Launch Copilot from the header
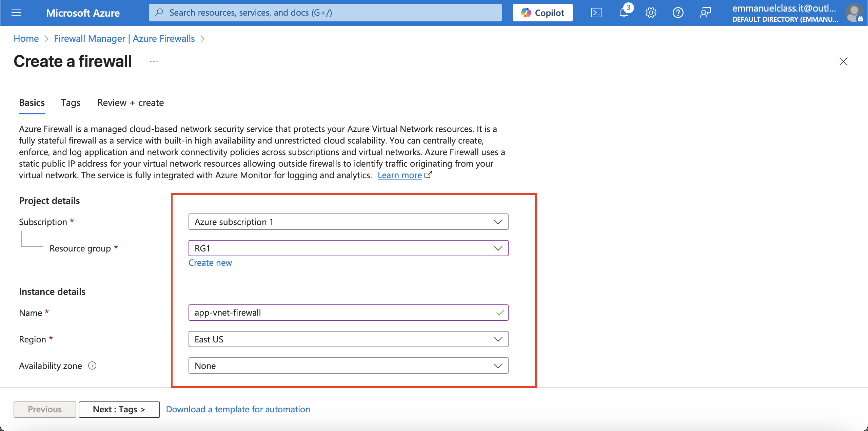 coord(542,13)
